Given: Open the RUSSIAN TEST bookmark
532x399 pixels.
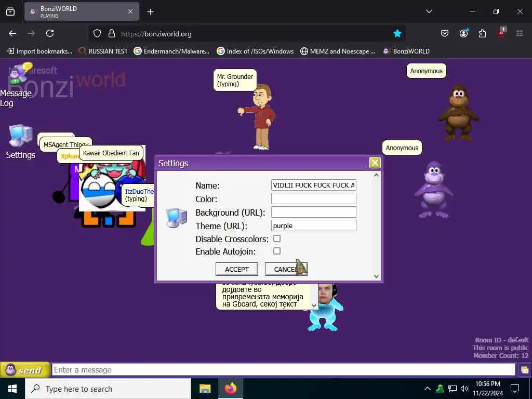Looking at the screenshot, I should click(103, 51).
